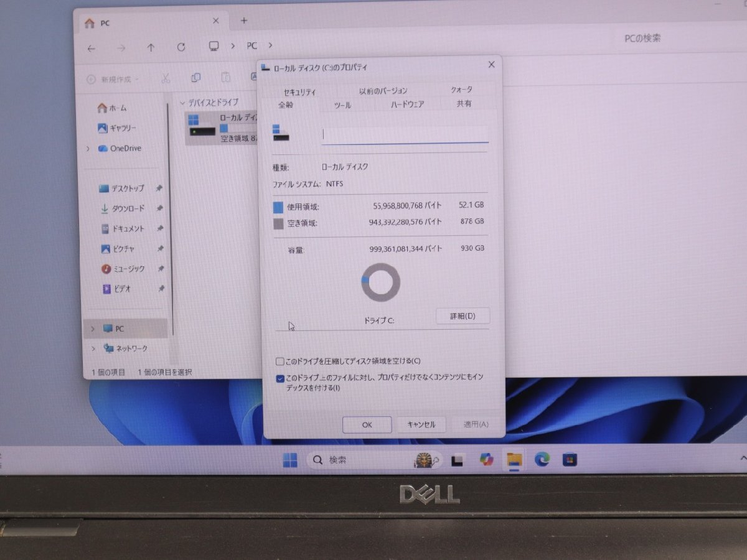This screenshot has width=747, height=560.
Task: Click chevron before PC in address bar
Action: 233,46
